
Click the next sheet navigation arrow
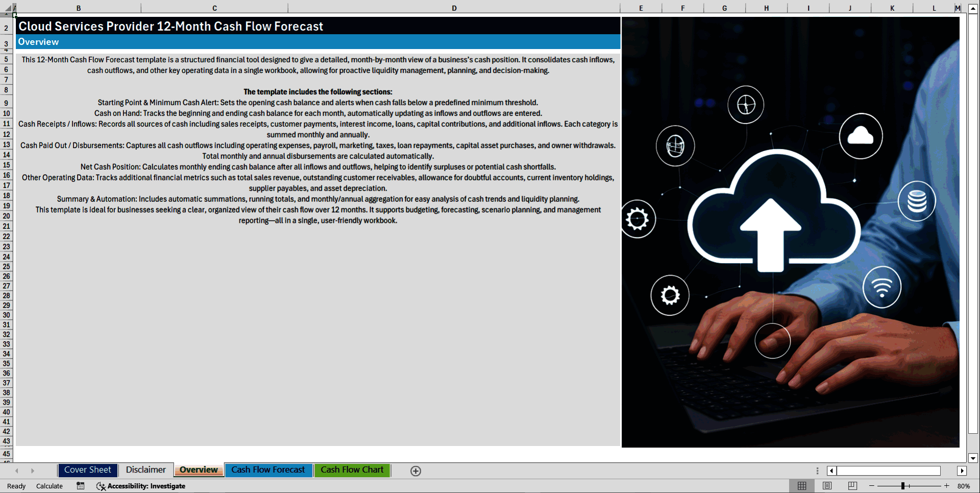pos(33,471)
